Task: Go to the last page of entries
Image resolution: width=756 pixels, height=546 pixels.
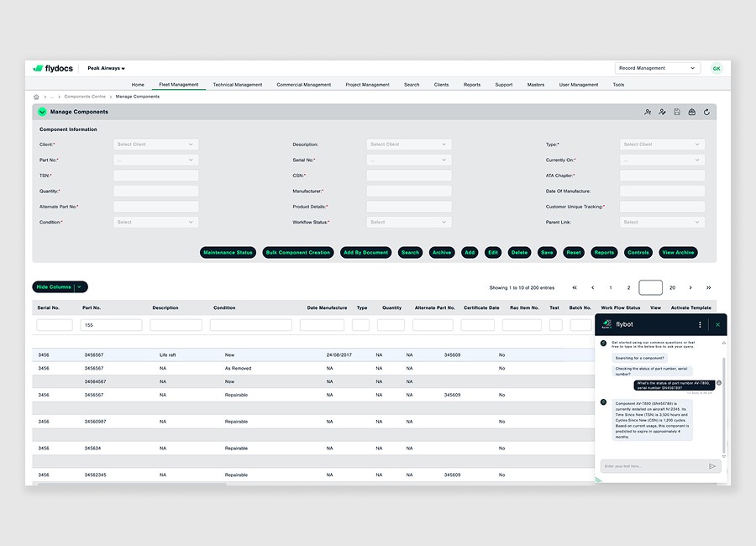Action: pyautogui.click(x=708, y=287)
